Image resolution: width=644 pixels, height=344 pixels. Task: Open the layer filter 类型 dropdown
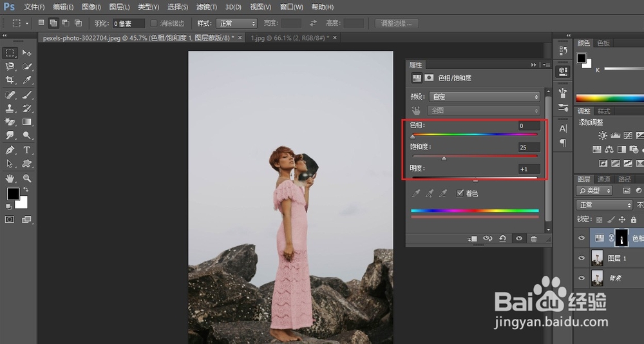tap(594, 191)
